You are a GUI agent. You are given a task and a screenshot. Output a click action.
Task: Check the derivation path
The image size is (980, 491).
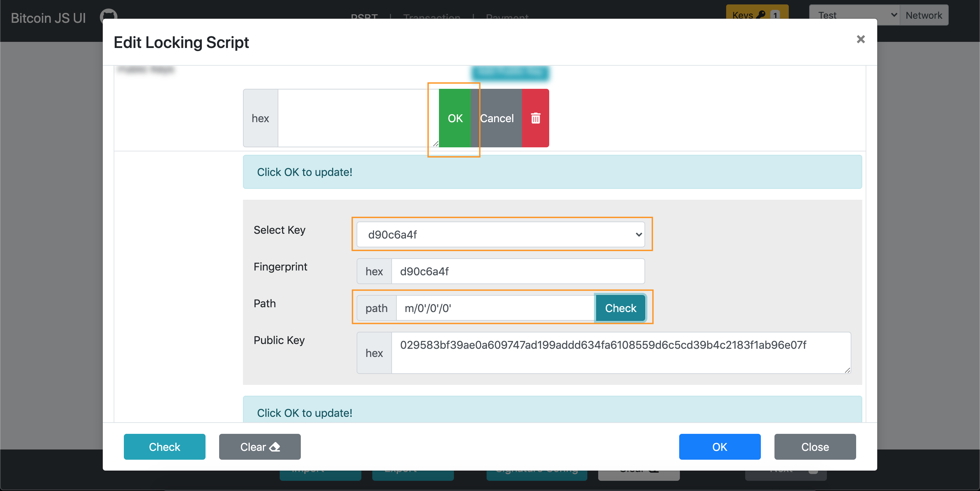[620, 308]
